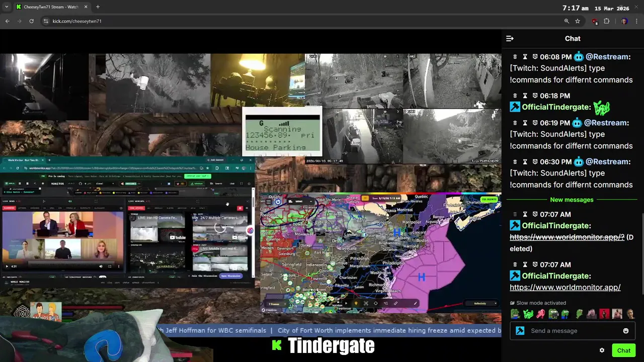644x362 pixels.
Task: Open the browser zoom magnifier icon
Action: [x=567, y=21]
